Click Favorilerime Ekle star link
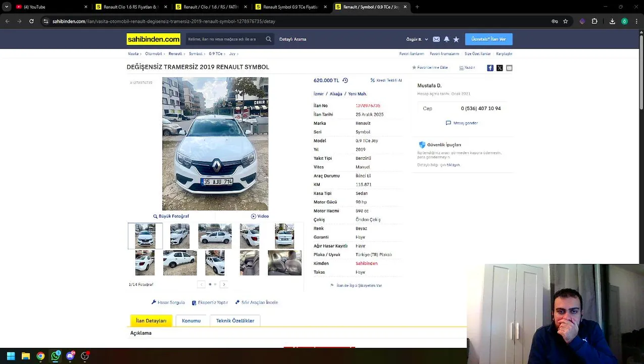The width and height of the screenshot is (644, 364). tap(430, 67)
